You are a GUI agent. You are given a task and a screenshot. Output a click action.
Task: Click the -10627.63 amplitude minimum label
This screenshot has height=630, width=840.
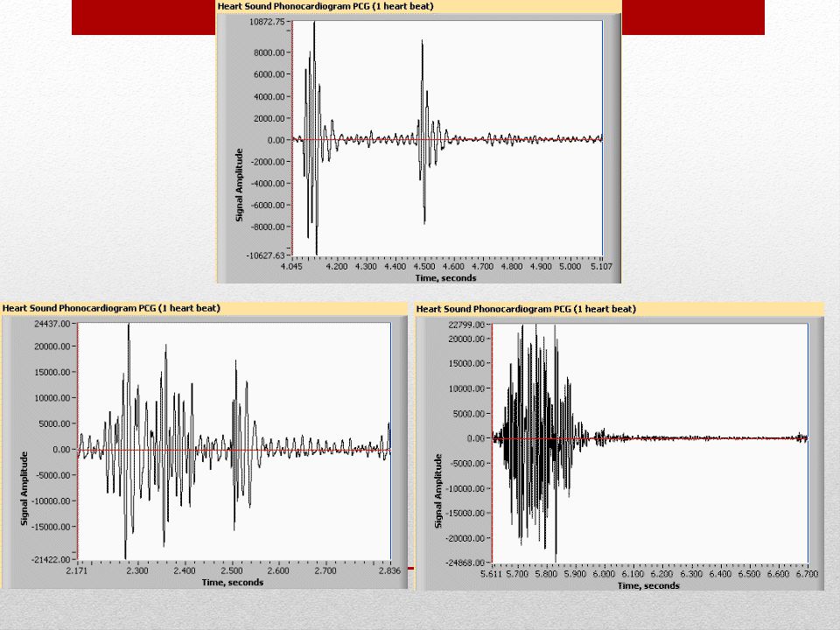pyautogui.click(x=265, y=255)
